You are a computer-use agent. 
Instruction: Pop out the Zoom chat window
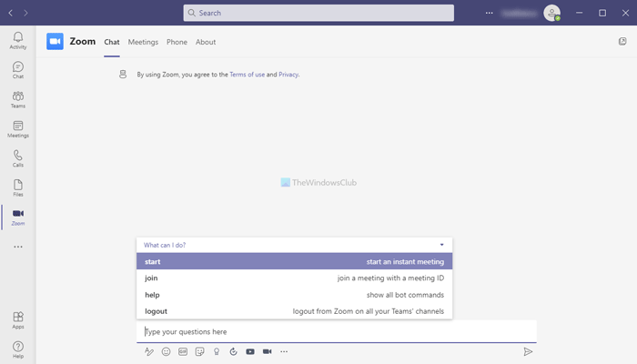pos(622,42)
